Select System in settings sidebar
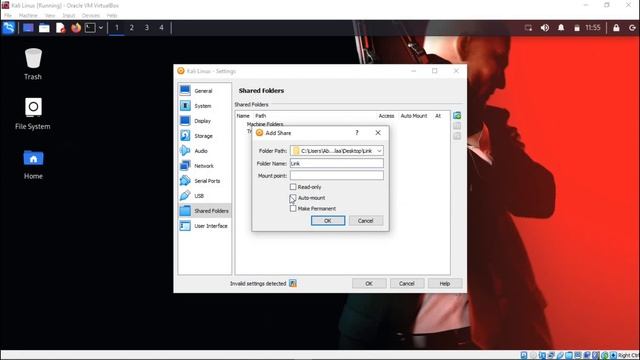Viewport: 640px width, 360px height. 204,106
